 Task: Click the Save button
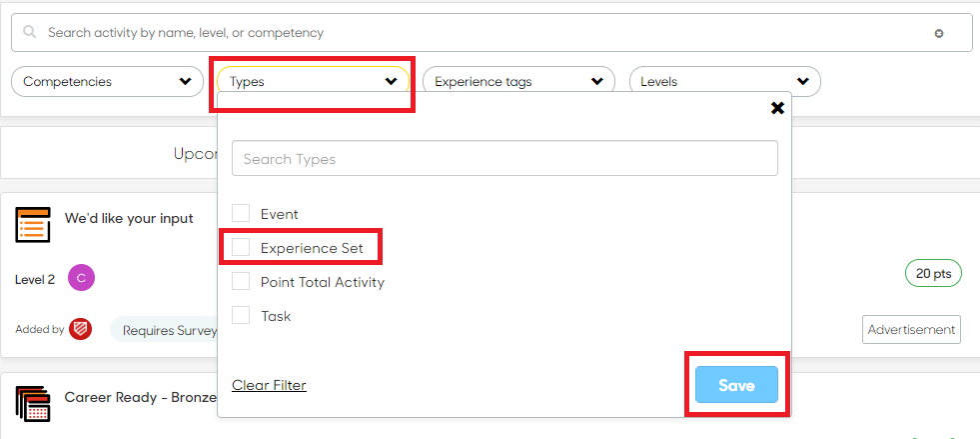point(737,385)
